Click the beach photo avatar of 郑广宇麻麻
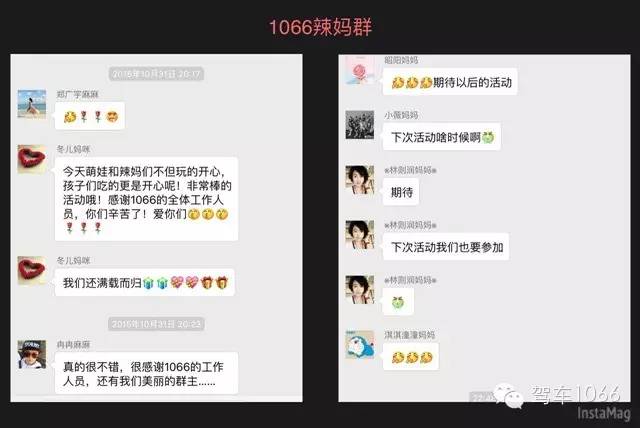Viewport: 640px width, 428px height. click(x=32, y=104)
